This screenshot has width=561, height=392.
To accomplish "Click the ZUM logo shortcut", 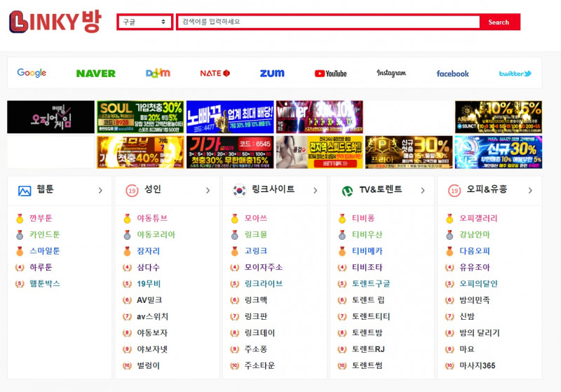I will coord(272,73).
